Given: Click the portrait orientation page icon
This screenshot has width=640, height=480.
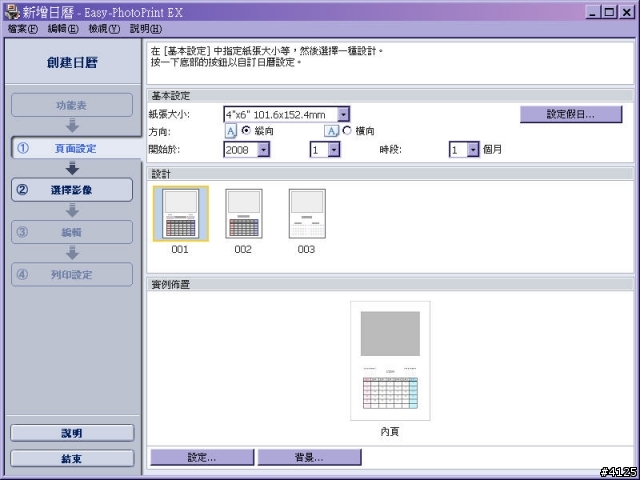Looking at the screenshot, I should coord(231,131).
